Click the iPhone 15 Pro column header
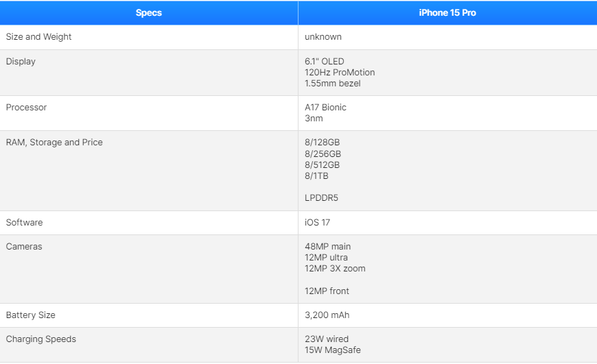 tap(447, 13)
